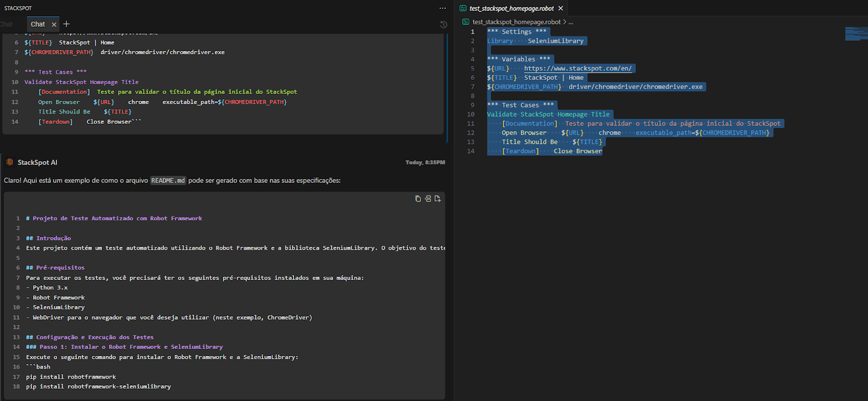Click 'Validate StackSpot Homepage Title' in the editor
The image size is (868, 401).
(x=548, y=114)
